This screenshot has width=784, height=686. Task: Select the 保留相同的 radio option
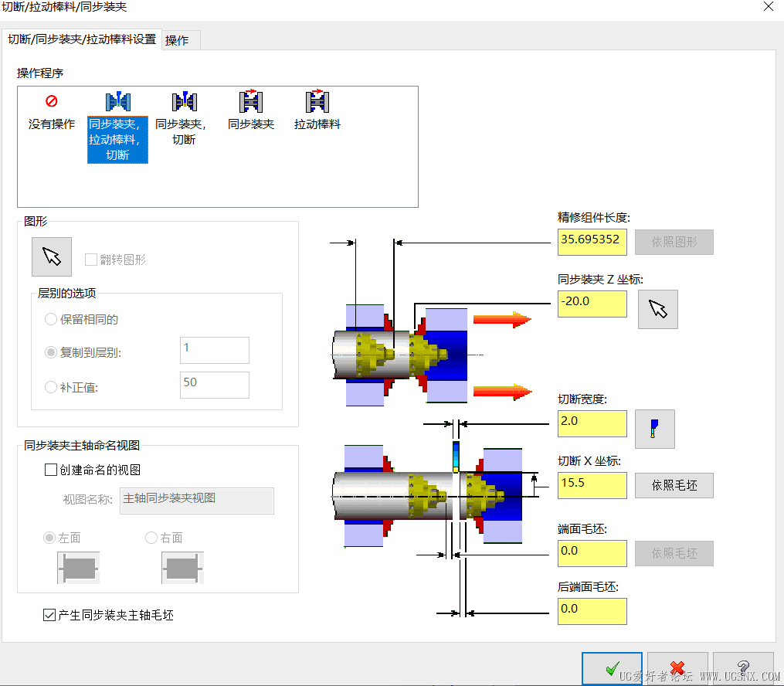click(50, 319)
